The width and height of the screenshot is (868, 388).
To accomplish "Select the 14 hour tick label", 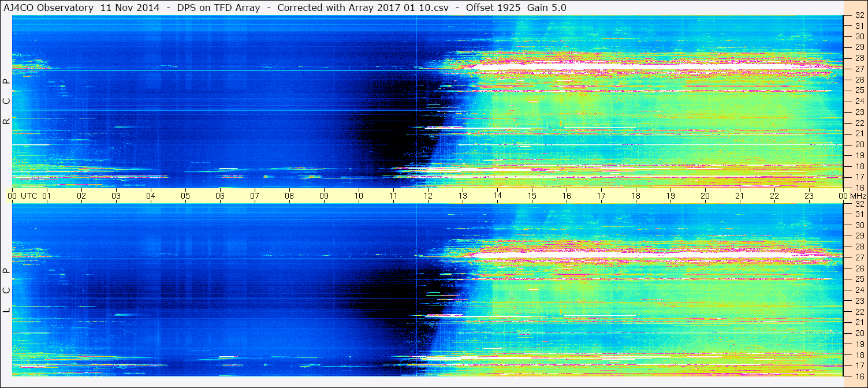I will tap(497, 196).
